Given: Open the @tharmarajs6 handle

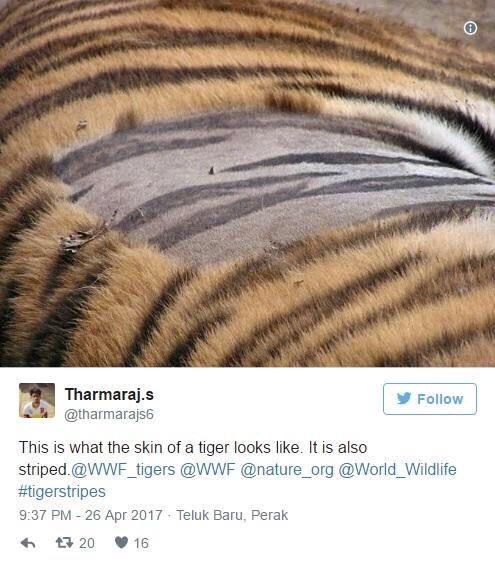Looking at the screenshot, I should point(109,414).
